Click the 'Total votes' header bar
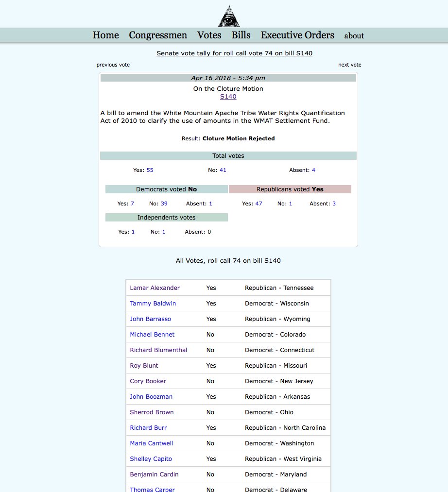Screen dimensions: 448x492 [x=228, y=155]
